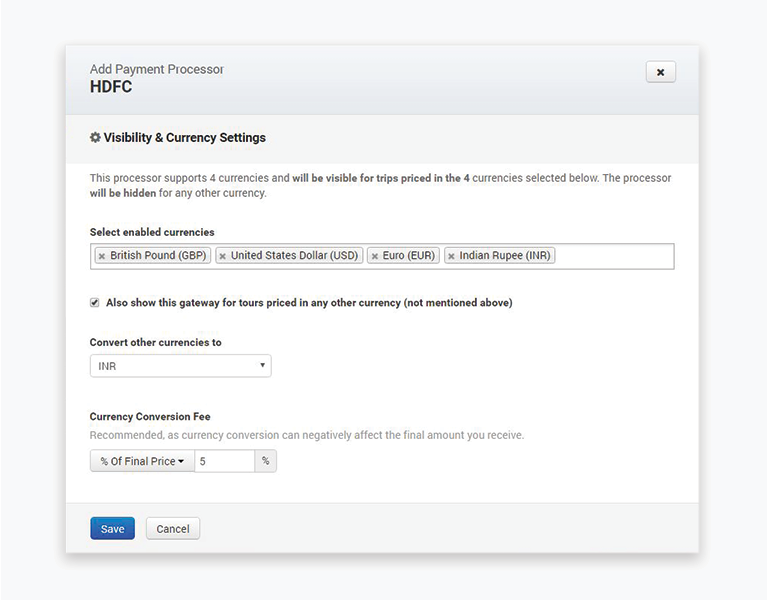
Task: Click the 'Also show this gateway' label text
Action: [x=309, y=303]
